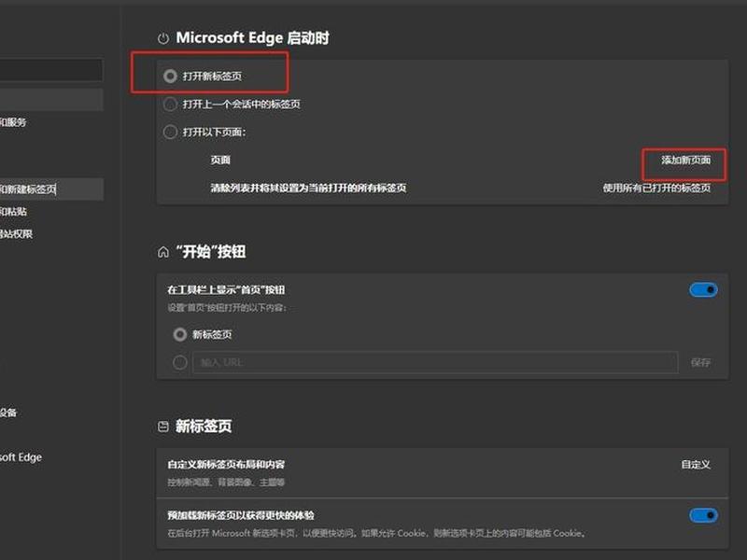Click 添加新页面 button
This screenshot has height=560, width=747.
pyautogui.click(x=685, y=160)
